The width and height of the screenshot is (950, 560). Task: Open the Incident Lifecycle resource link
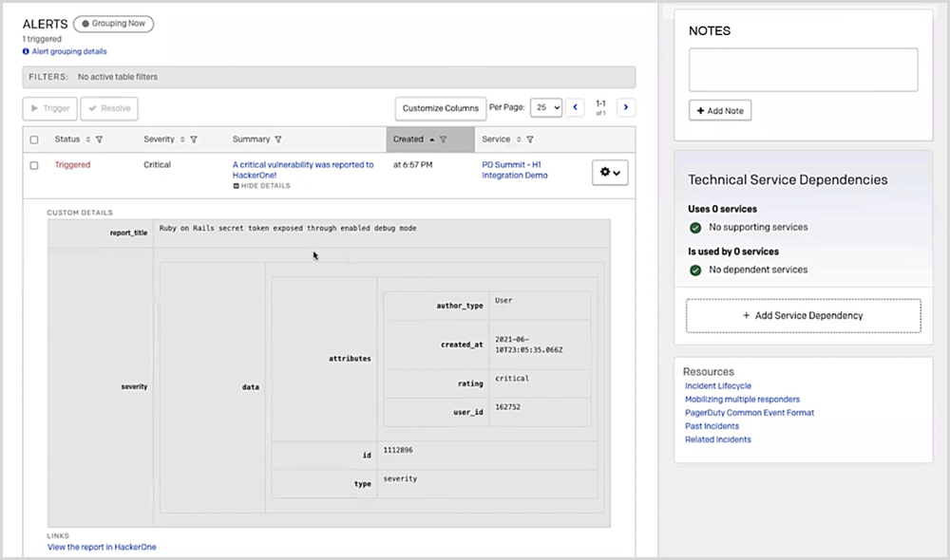(717, 386)
